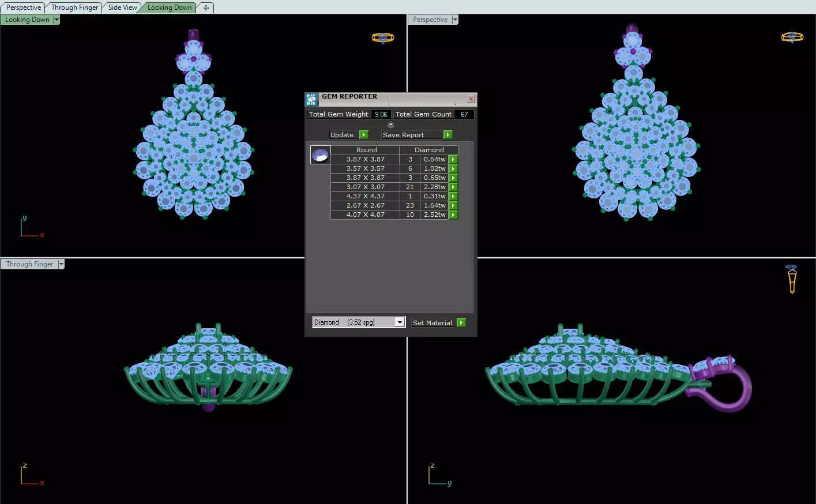Click the round gem thumbnail in Gem Reporter
The width and height of the screenshot is (816, 504).
click(320, 155)
